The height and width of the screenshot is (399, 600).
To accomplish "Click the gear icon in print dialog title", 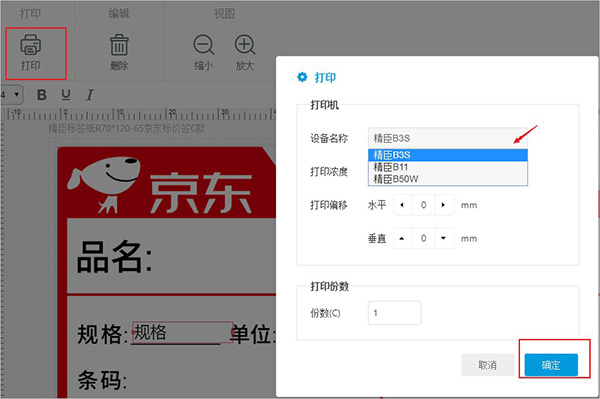I will click(302, 77).
